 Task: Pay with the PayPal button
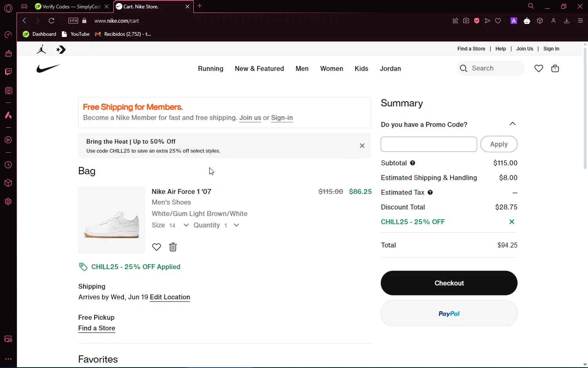coord(449,313)
